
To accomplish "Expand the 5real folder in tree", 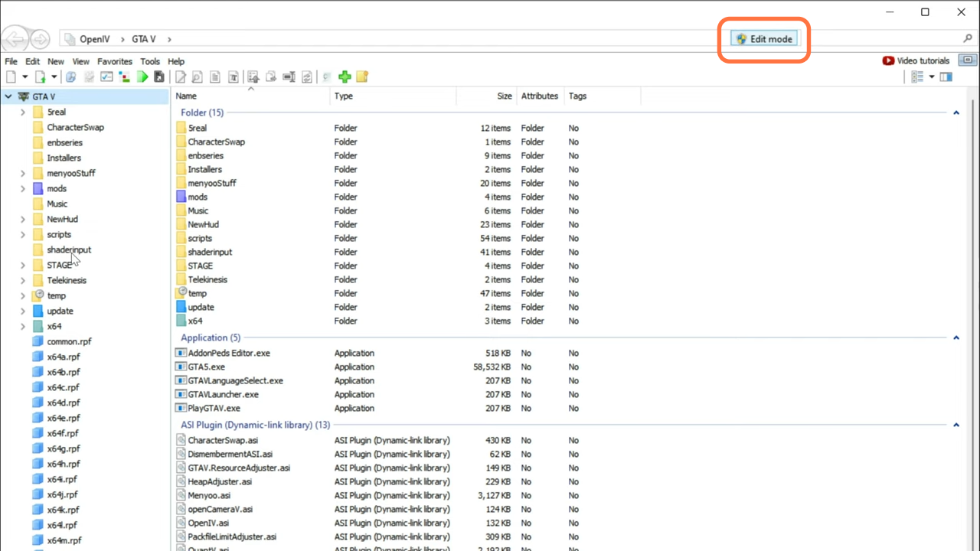I will [x=23, y=112].
